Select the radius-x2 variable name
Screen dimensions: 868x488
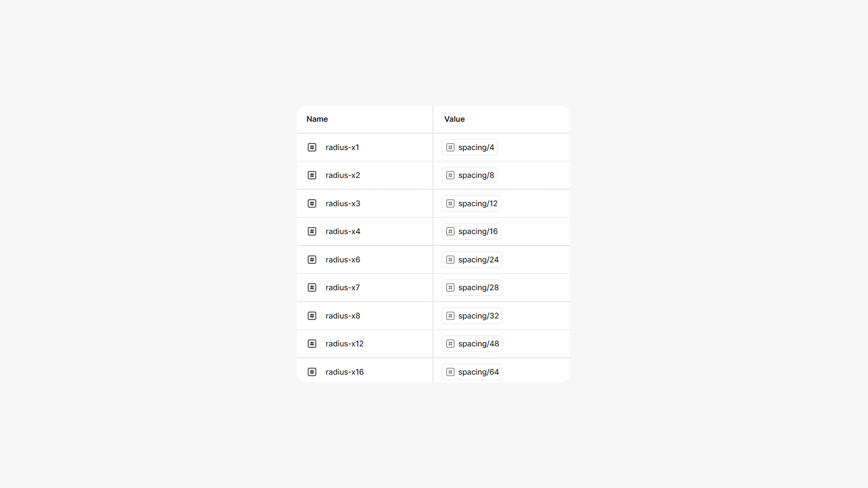[343, 175]
